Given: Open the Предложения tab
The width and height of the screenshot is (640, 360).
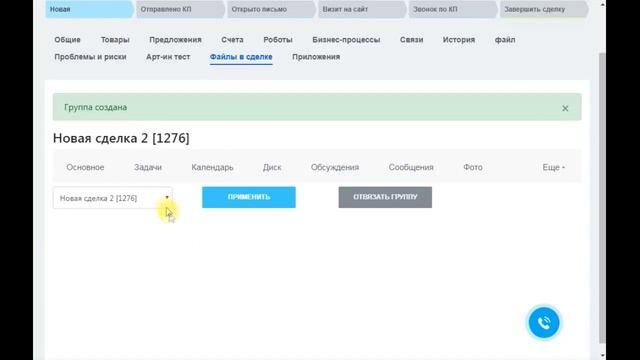Looking at the screenshot, I should coord(176,40).
